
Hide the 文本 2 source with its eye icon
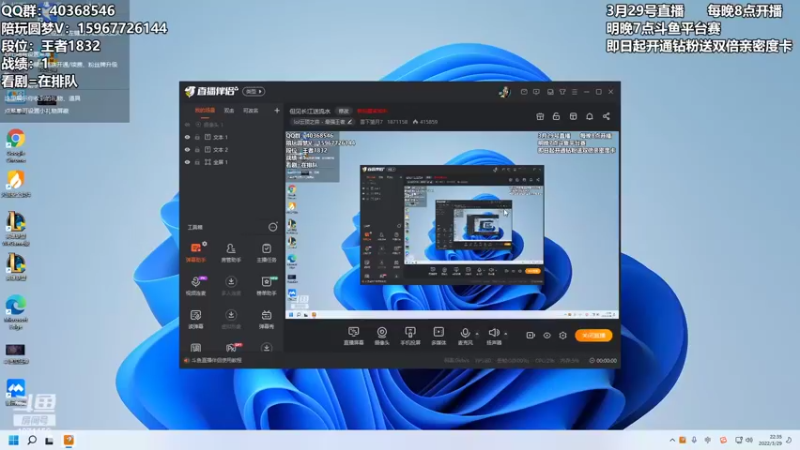point(187,149)
